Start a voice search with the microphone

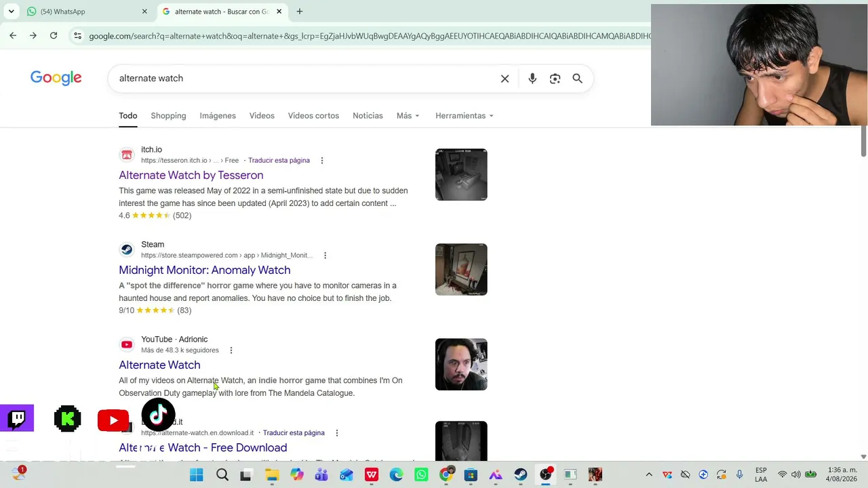[x=532, y=79]
